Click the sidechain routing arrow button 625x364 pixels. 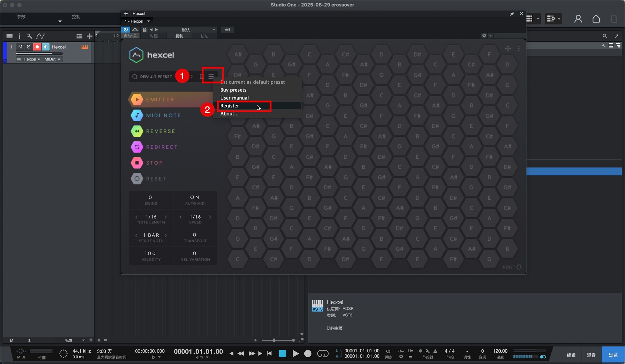point(227,30)
